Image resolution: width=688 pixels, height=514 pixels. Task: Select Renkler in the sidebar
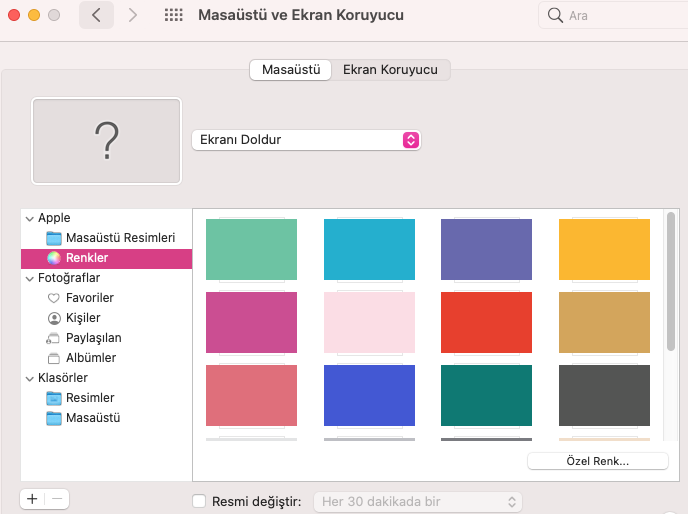coord(87,258)
